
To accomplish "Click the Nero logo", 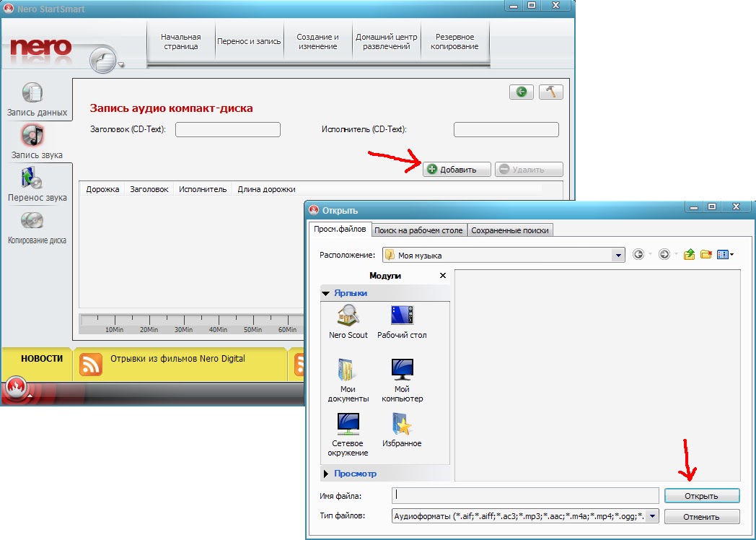I will tap(41, 48).
